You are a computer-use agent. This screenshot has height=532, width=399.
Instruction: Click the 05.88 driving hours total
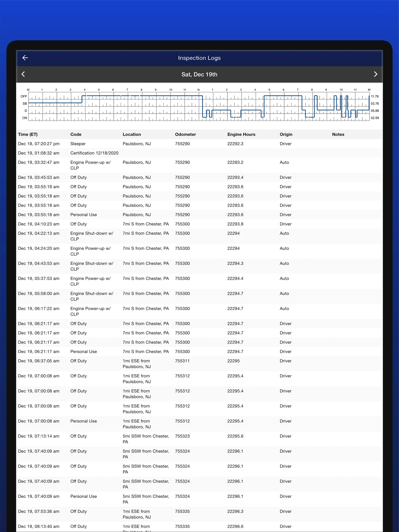[x=375, y=111]
